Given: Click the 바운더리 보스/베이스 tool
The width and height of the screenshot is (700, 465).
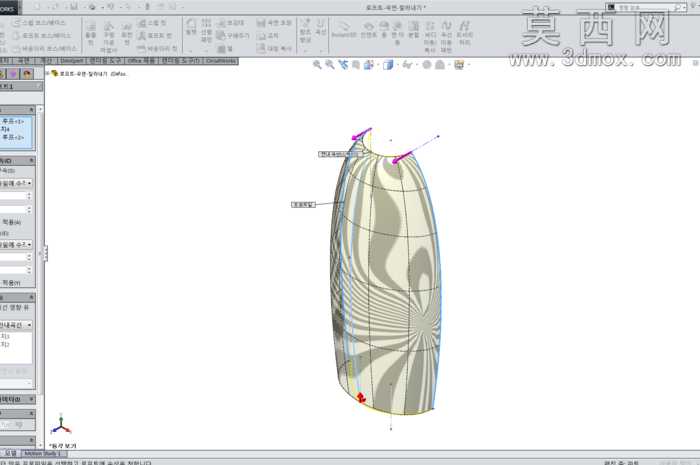Looking at the screenshot, I should 45,49.
